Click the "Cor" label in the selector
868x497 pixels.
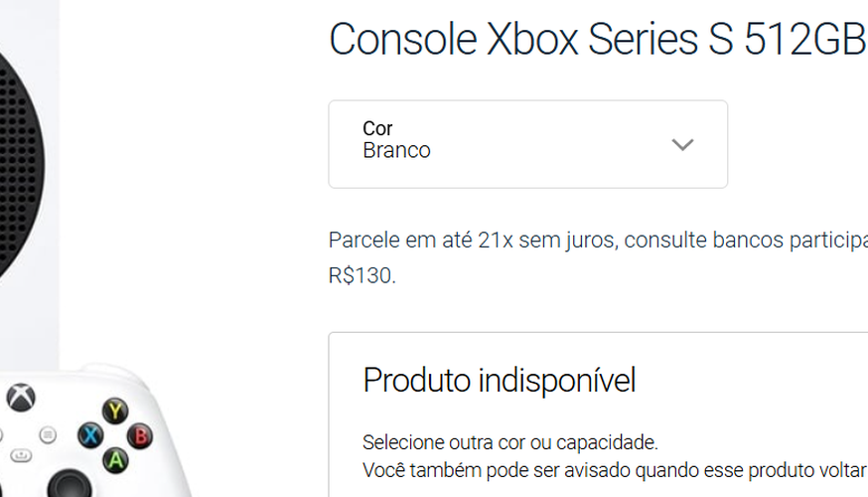tap(377, 128)
